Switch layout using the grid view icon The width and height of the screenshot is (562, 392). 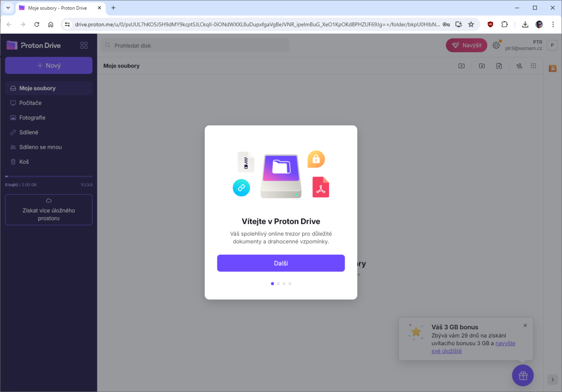pyautogui.click(x=533, y=66)
